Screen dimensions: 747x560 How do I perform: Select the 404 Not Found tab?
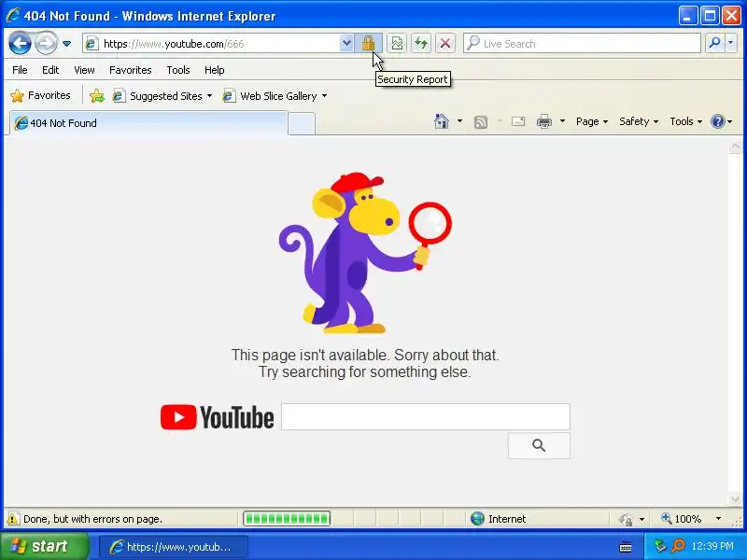pos(148,123)
